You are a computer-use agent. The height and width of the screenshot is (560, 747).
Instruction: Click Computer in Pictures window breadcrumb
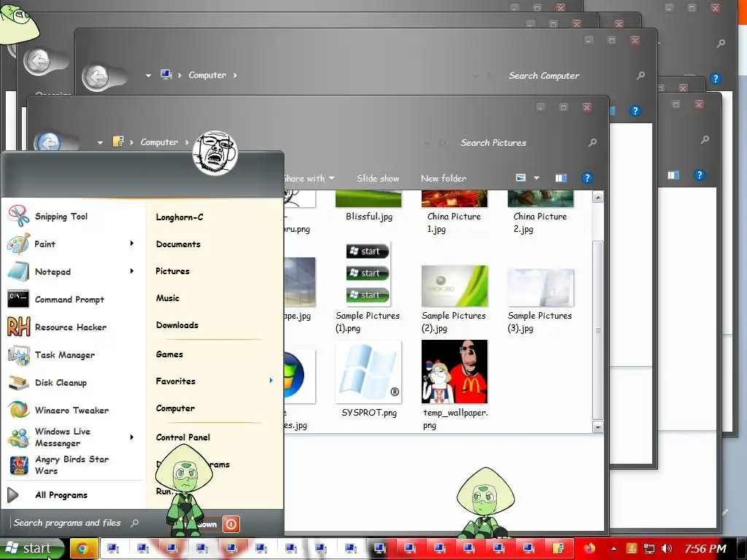click(159, 142)
